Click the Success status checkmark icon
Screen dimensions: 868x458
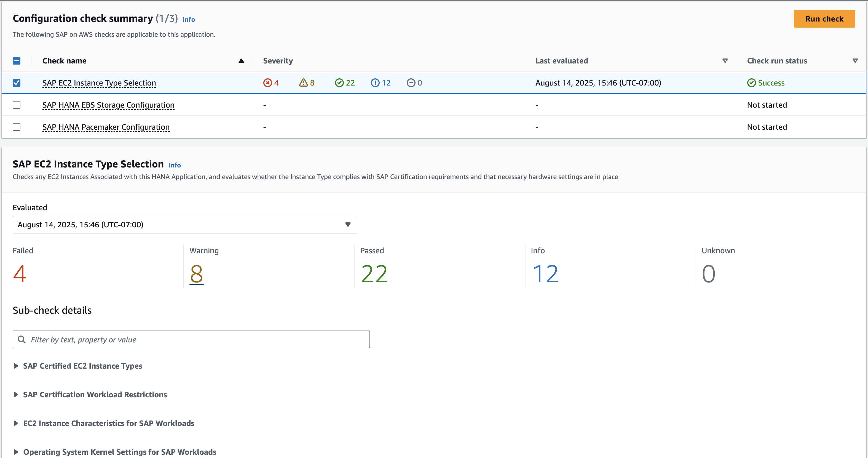(751, 83)
